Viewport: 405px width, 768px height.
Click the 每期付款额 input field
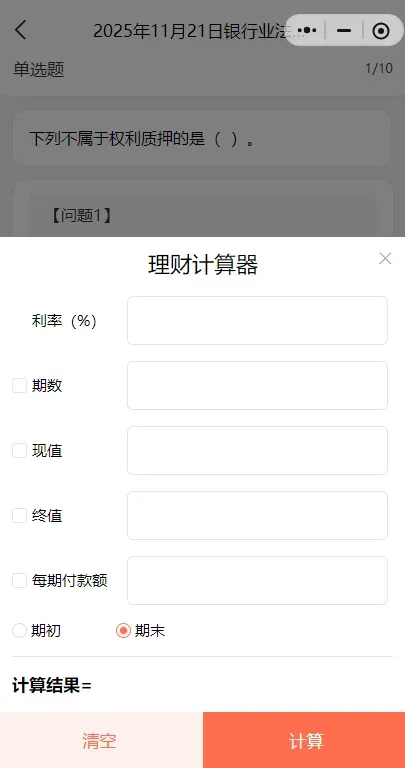[x=258, y=580]
